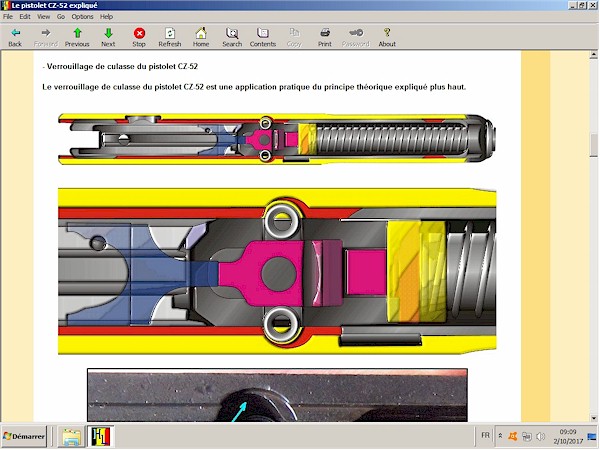Refresh the current page
This screenshot has width=600, height=450.
point(170,38)
